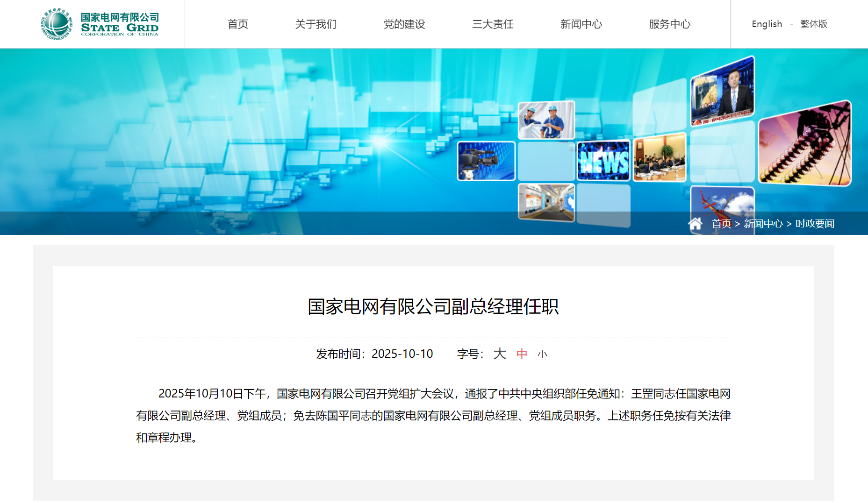Click the news anchor thumbnail

point(722,91)
